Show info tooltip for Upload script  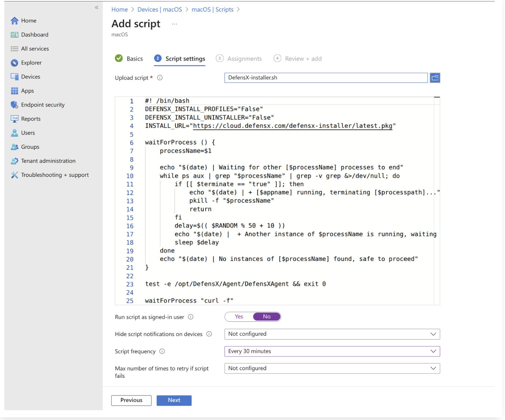point(160,78)
